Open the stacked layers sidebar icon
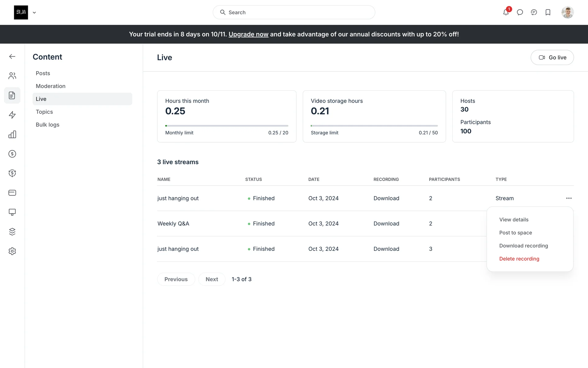588x368 pixels. (12, 232)
